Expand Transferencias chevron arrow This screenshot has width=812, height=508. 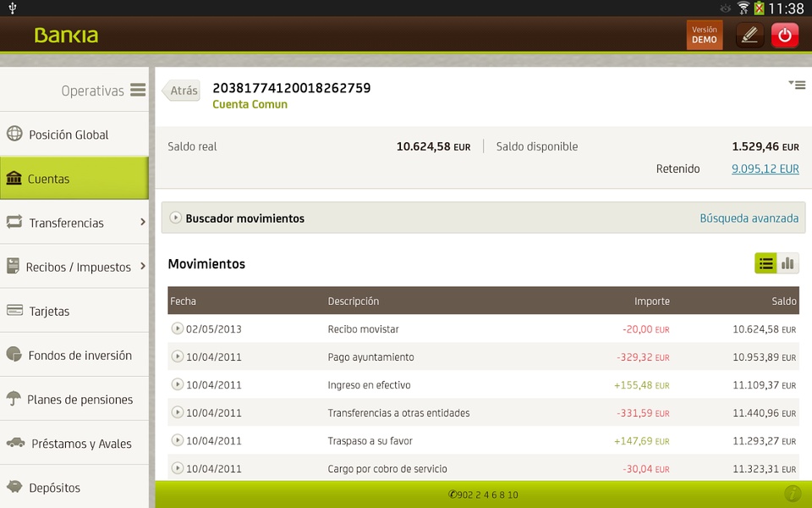(x=143, y=222)
